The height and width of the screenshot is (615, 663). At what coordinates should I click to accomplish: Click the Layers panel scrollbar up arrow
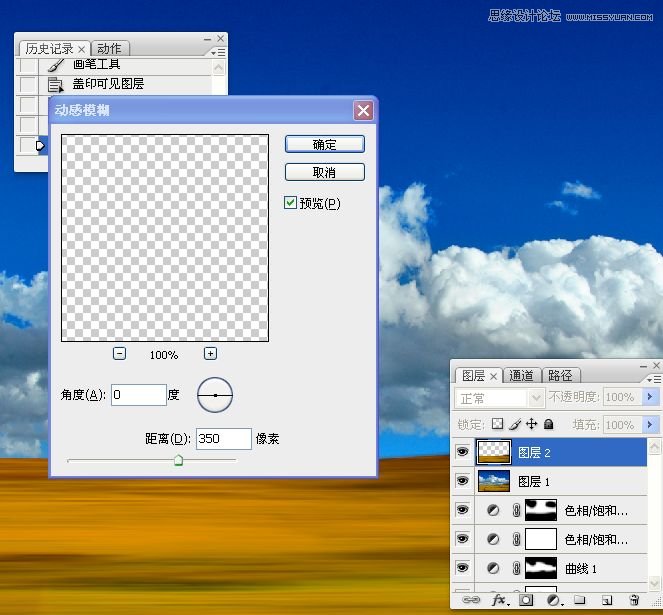(654, 446)
